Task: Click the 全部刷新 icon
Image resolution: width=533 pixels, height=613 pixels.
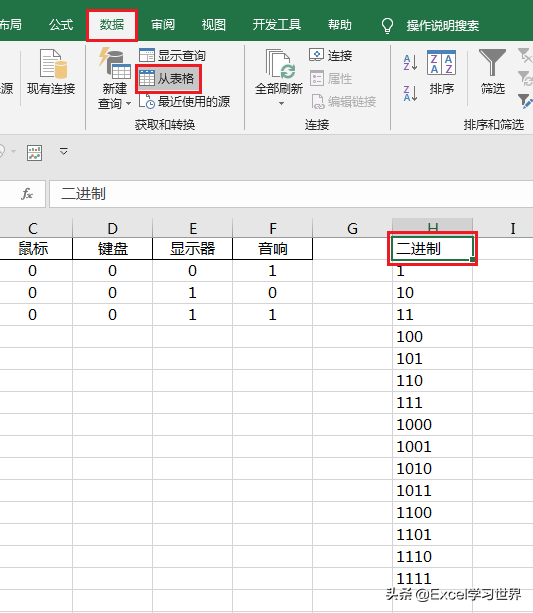Action: tap(279, 64)
